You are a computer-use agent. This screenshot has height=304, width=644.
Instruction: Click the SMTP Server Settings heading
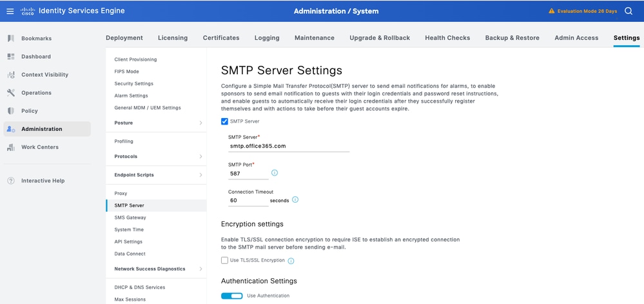pyautogui.click(x=281, y=70)
